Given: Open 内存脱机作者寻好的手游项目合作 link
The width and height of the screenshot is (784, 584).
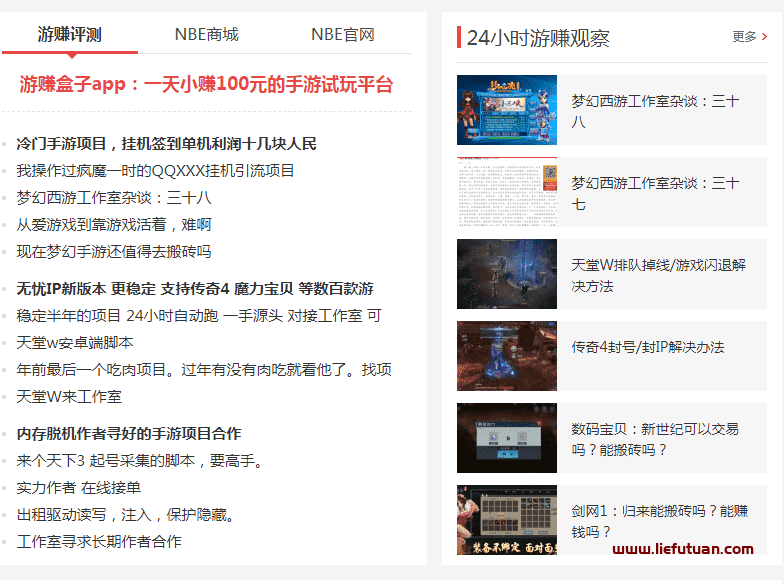Looking at the screenshot, I should click(128, 434).
